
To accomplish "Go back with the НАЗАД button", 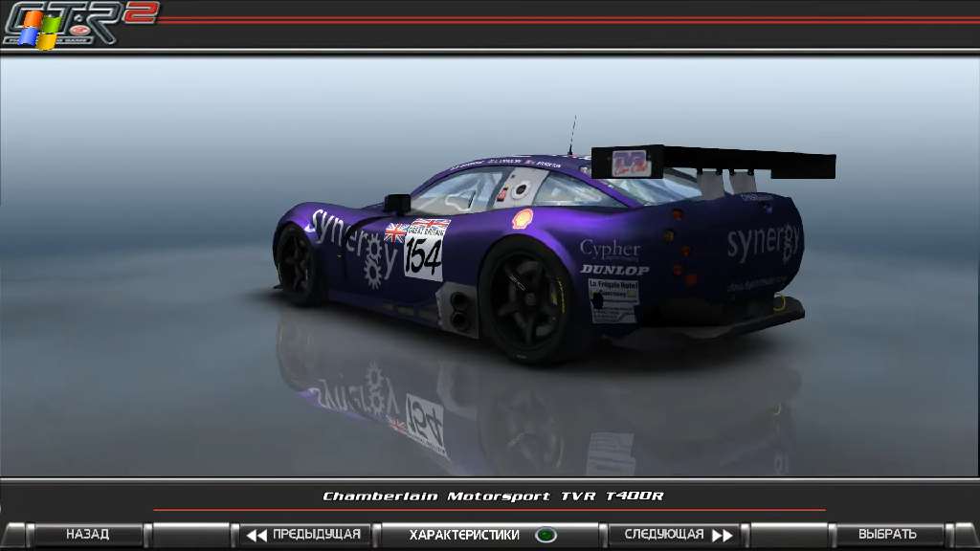I will [87, 535].
